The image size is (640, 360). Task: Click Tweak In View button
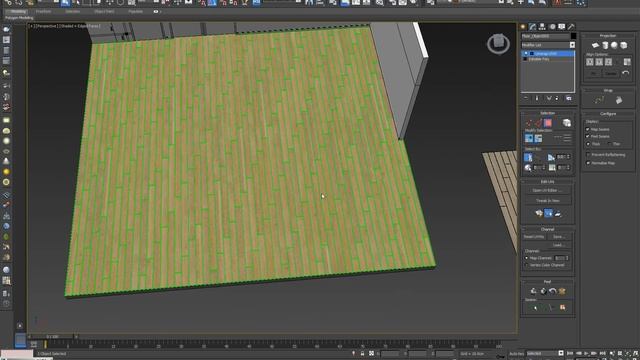547,200
